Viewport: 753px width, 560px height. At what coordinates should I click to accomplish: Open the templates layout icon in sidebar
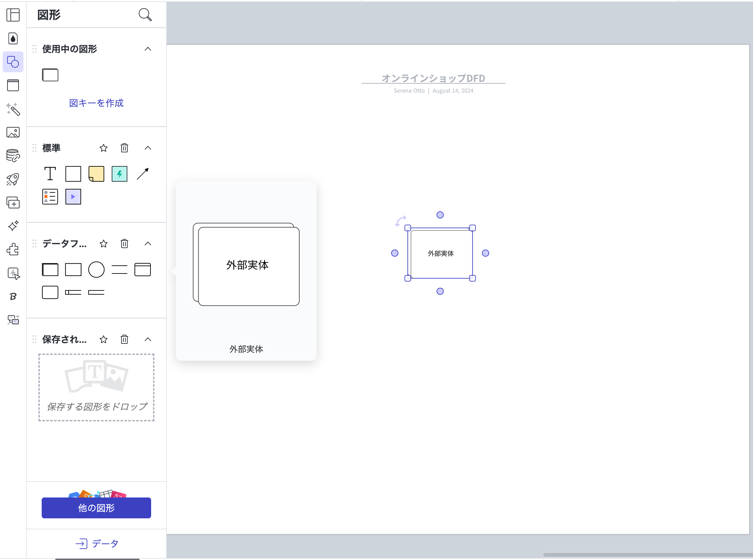point(13,15)
